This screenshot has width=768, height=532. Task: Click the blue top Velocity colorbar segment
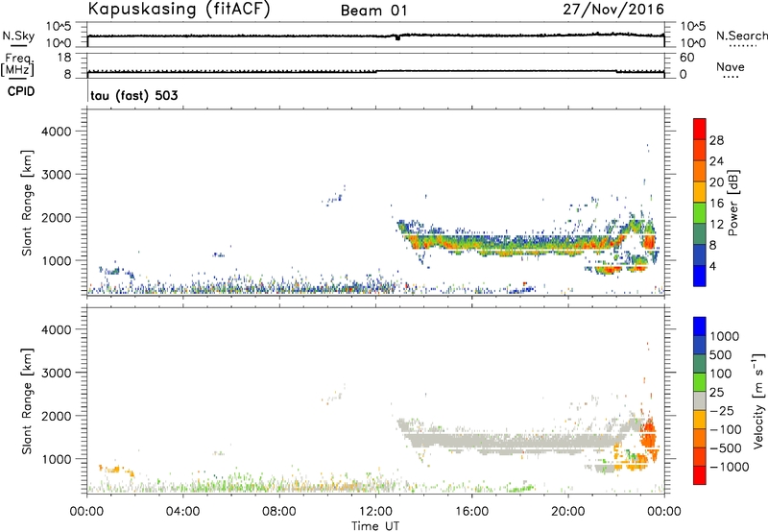point(700,326)
